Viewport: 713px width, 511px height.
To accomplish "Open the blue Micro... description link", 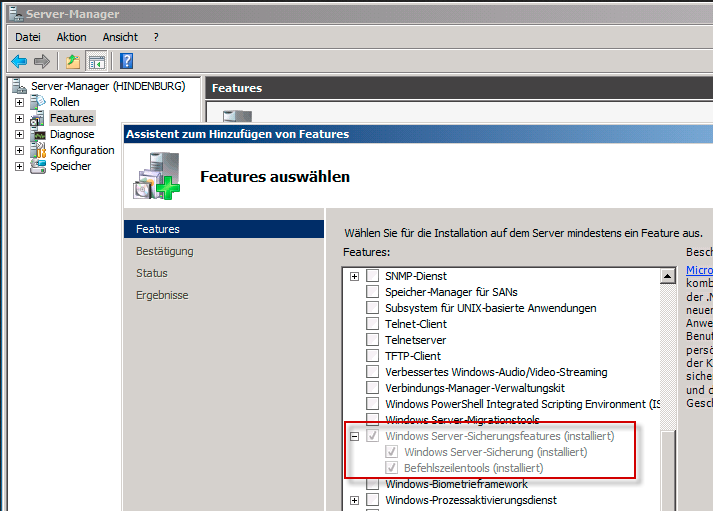I will [699, 270].
